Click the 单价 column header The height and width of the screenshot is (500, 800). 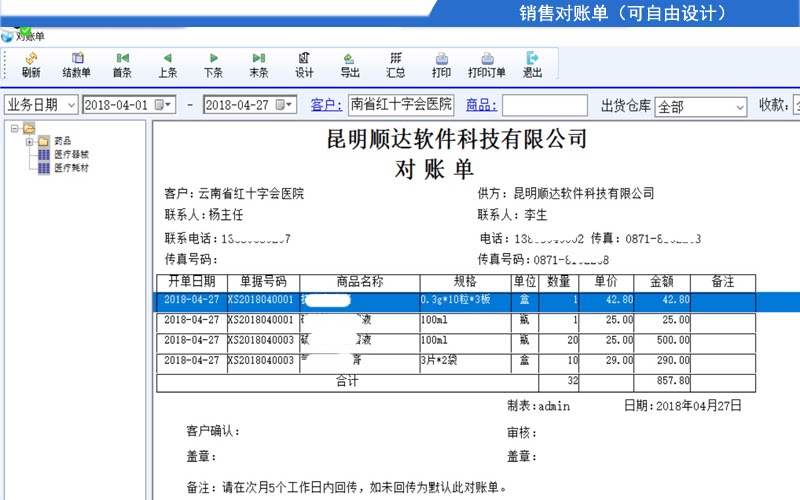click(606, 282)
